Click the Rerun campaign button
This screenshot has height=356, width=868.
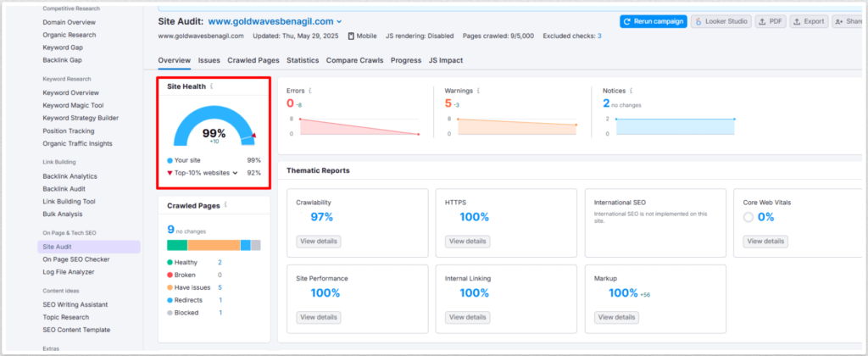(x=652, y=21)
